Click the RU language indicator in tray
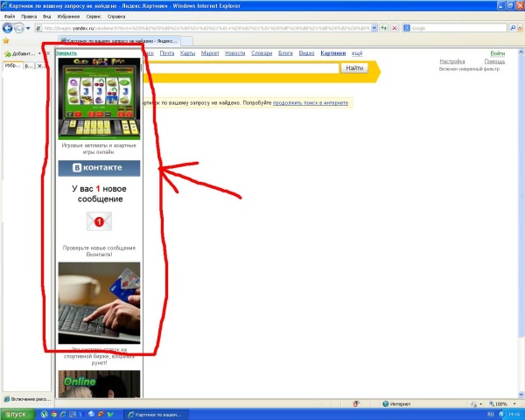 (x=491, y=415)
